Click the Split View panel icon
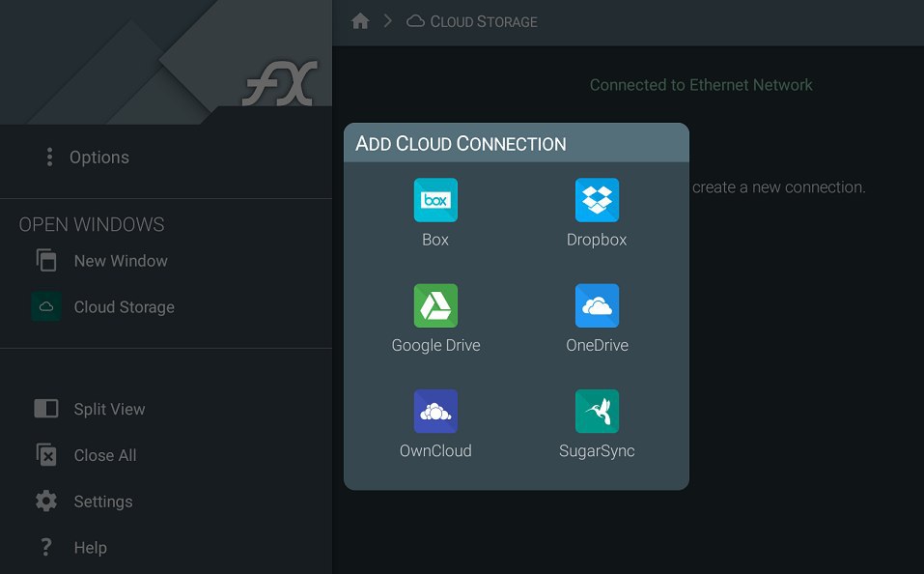Image resolution: width=924 pixels, height=574 pixels. [x=46, y=408]
